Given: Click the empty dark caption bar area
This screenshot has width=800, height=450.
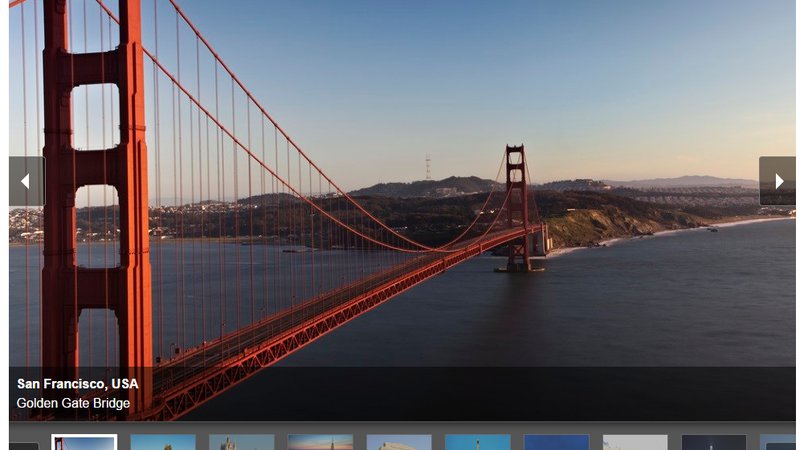Looking at the screenshot, I should (x=500, y=394).
